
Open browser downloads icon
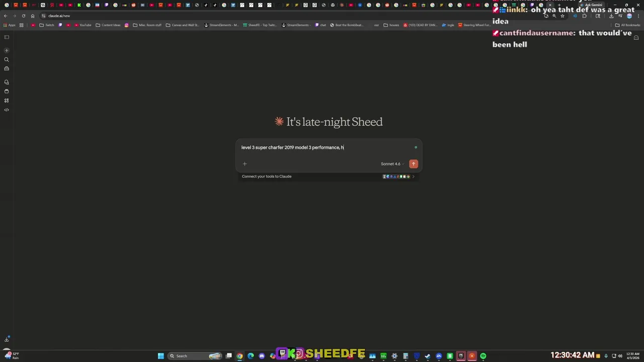(x=611, y=16)
